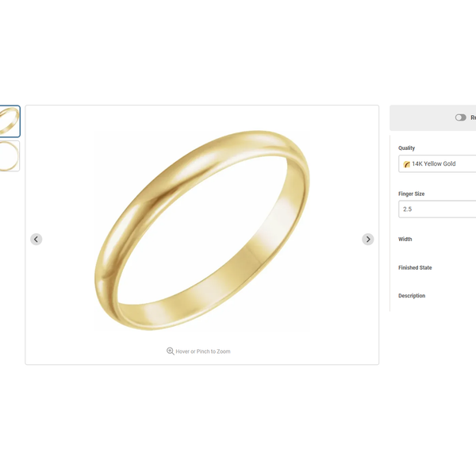Viewport: 476px width, 476px height.
Task: Click the Description label
Action: pyautogui.click(x=412, y=296)
